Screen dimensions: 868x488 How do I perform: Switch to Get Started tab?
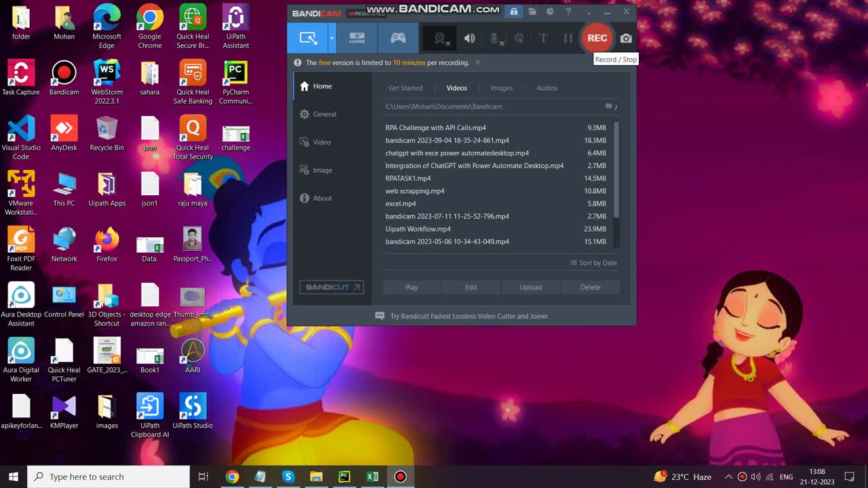pos(406,88)
